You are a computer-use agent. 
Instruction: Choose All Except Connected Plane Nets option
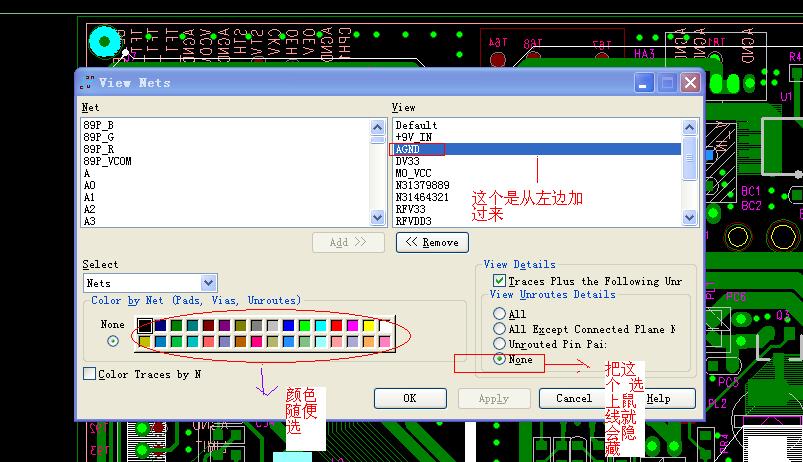(499, 329)
